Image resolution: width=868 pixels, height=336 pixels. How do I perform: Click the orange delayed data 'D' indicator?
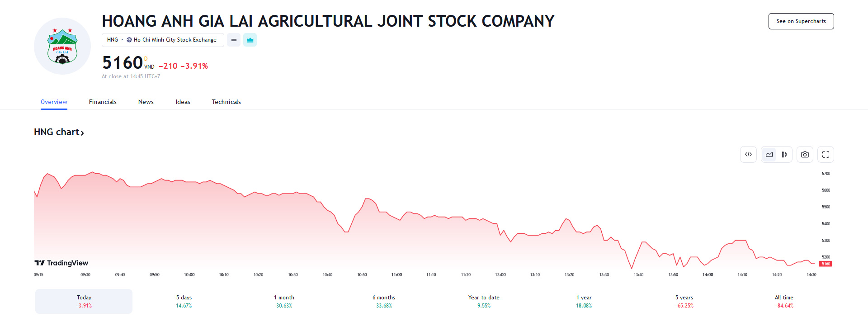pos(146,59)
